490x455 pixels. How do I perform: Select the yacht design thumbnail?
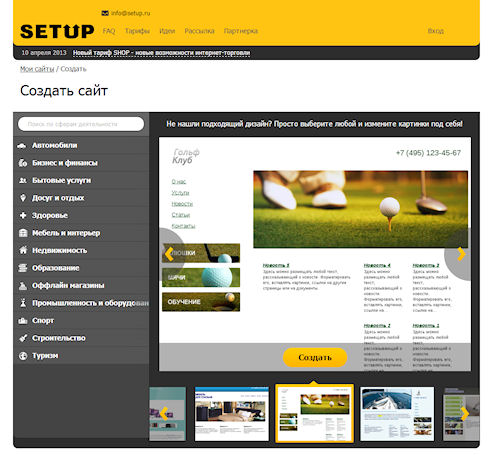(x=397, y=414)
